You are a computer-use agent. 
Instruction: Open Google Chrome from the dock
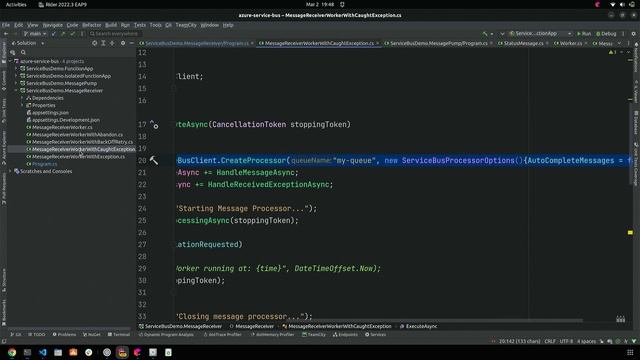[12, 353]
